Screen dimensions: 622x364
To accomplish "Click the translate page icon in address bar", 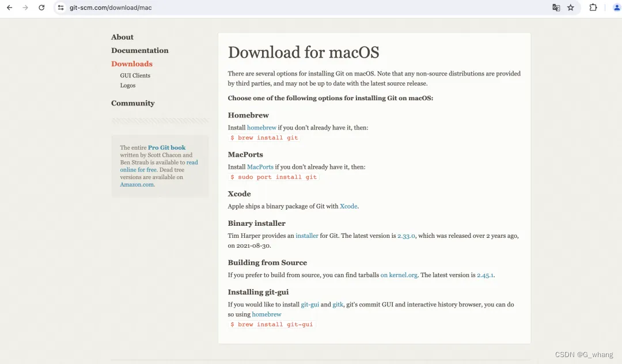I will pos(556,7).
